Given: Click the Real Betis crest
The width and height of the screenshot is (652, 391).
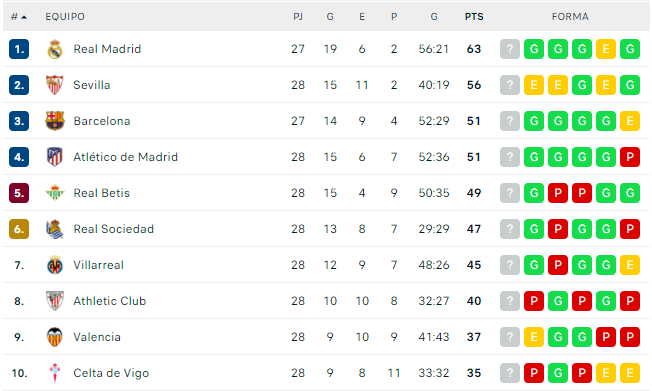Looking at the screenshot, I should pyautogui.click(x=54, y=193).
